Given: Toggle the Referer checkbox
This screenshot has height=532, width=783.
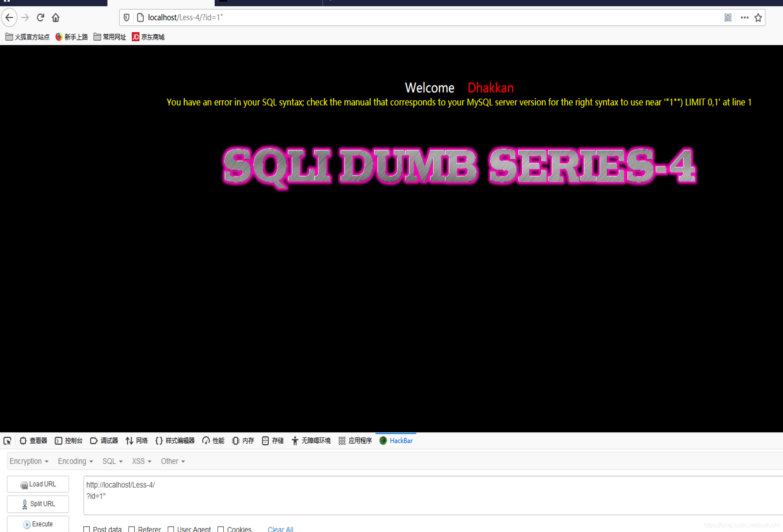Looking at the screenshot, I should tap(132, 529).
